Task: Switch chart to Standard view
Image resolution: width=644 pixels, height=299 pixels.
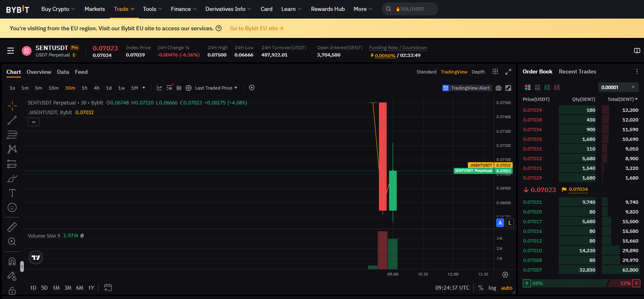Action: (426, 72)
